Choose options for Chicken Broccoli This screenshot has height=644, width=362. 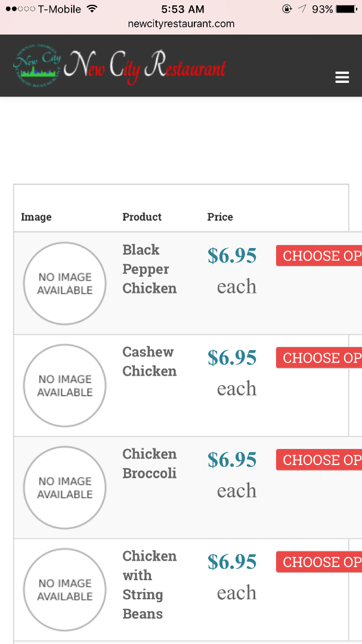(x=319, y=460)
